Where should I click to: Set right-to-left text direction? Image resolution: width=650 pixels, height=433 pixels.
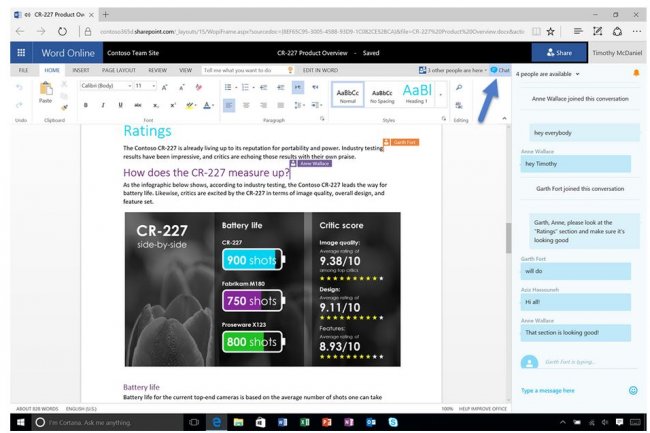[315, 87]
